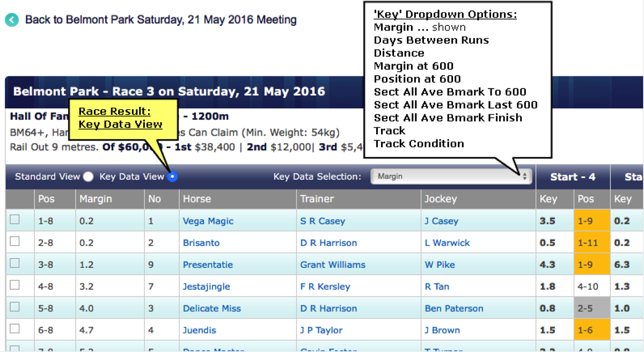Open the Key Data Selection dropdown
The height and width of the screenshot is (352, 644).
click(x=451, y=177)
